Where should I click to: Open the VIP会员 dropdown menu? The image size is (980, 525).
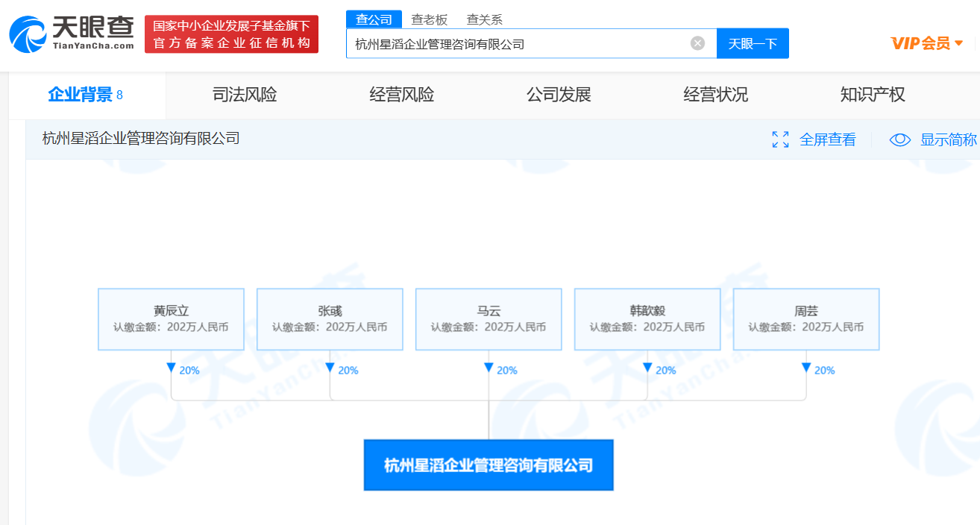coord(927,43)
